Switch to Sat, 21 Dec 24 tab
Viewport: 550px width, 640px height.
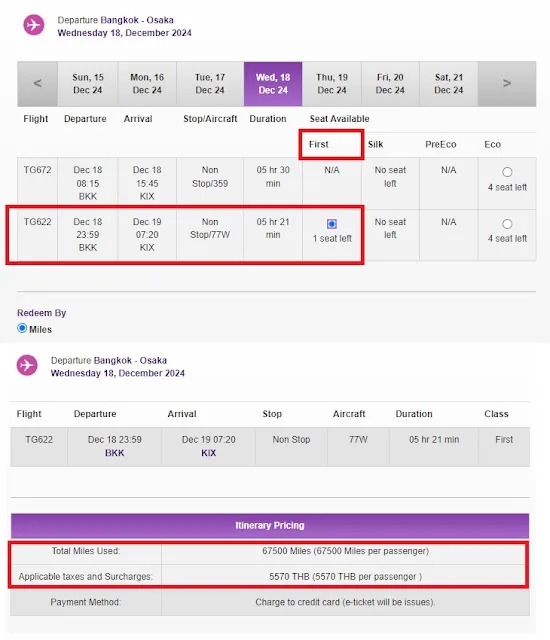point(448,84)
